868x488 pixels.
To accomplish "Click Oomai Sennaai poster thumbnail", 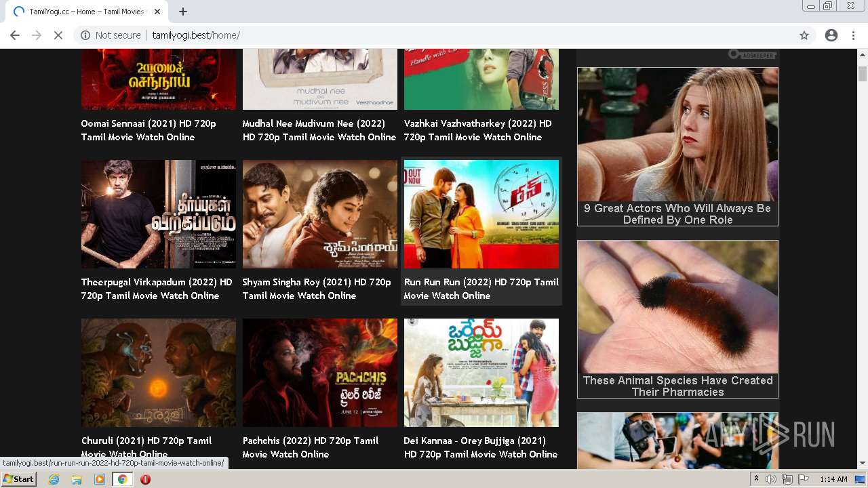I will [159, 79].
